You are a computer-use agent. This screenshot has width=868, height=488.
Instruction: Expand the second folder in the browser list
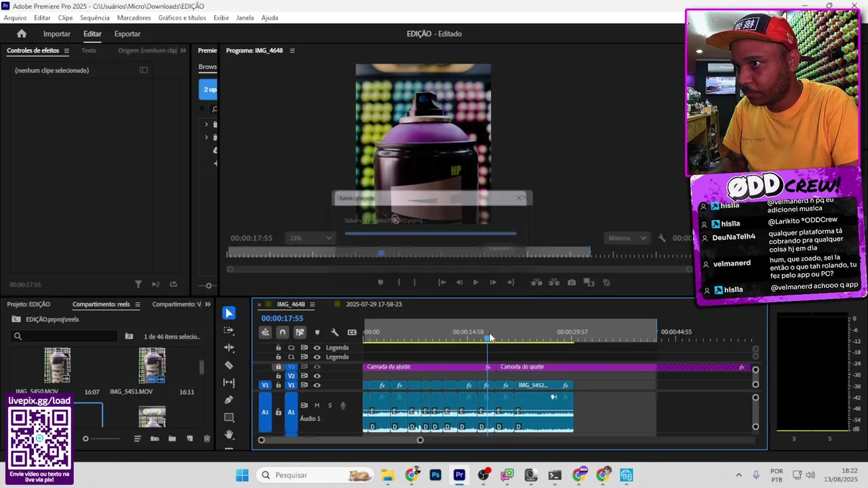(x=206, y=138)
